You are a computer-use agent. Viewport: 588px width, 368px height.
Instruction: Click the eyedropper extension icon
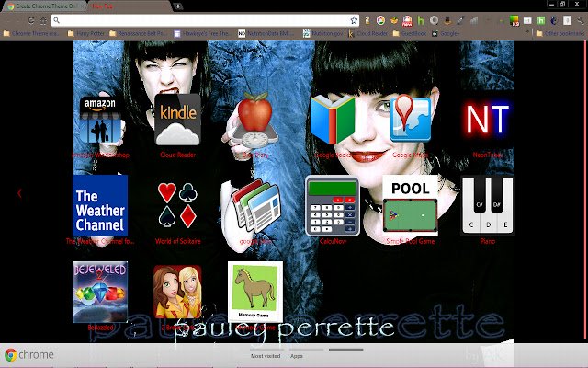[460, 20]
